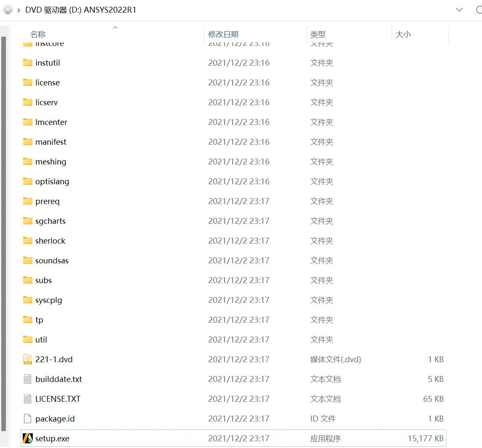
Task: Click the package.id file icon
Action: tap(28, 419)
